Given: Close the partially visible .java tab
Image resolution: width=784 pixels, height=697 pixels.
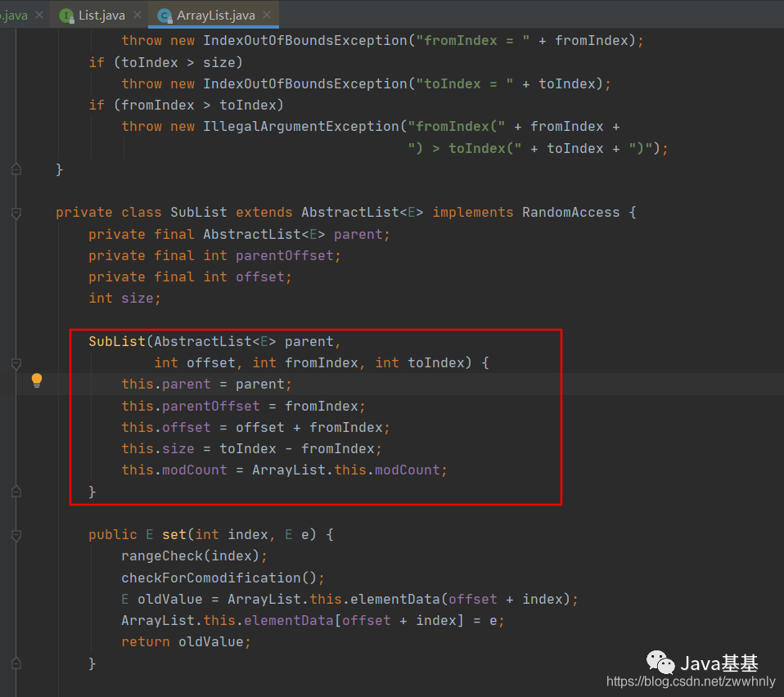Looking at the screenshot, I should pos(39,15).
